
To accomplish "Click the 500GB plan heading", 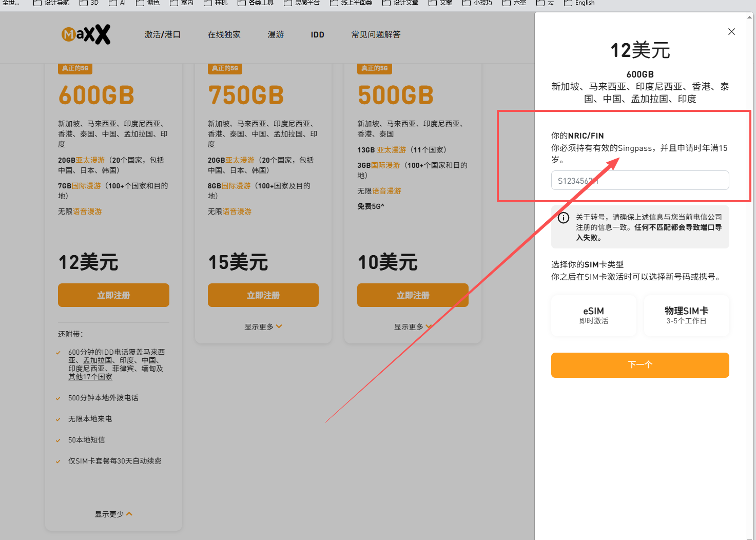I will 396,95.
